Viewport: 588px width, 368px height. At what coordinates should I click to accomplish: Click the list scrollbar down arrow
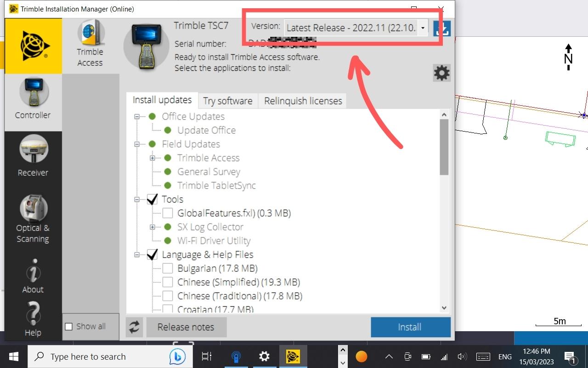pos(444,308)
